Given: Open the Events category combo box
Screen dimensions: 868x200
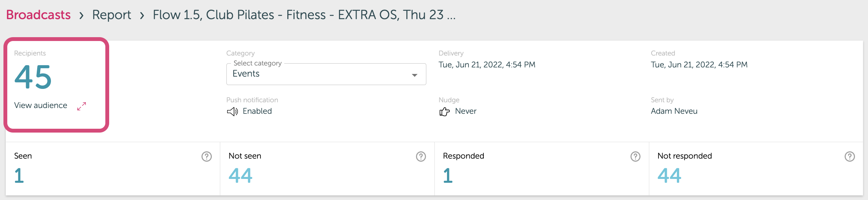Looking at the screenshot, I should 326,74.
